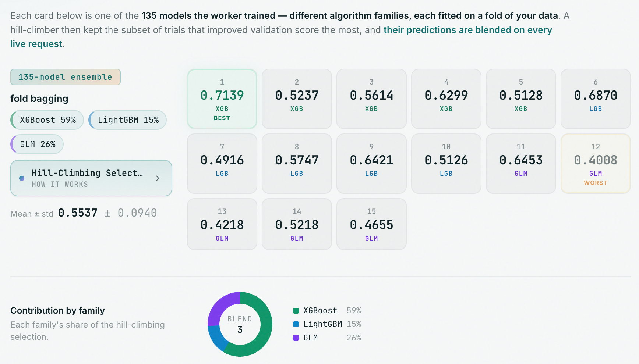This screenshot has width=639, height=364.
Task: Click the purple GLM legend swatch
Action: 296,338
